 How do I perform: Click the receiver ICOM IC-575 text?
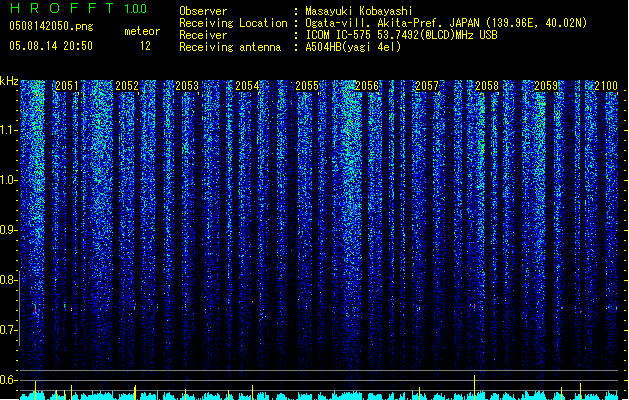point(402,35)
